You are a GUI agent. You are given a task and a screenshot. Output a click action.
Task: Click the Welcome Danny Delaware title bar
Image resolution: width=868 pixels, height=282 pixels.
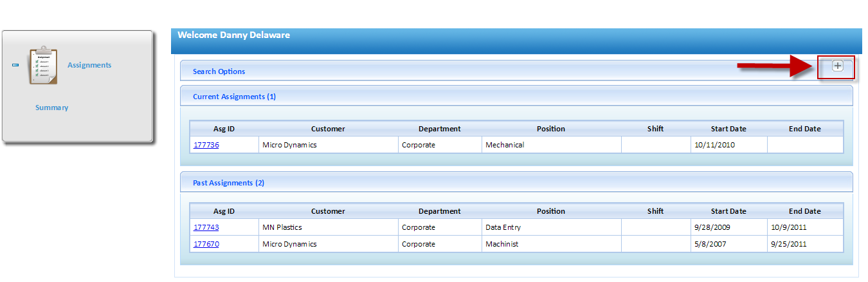click(x=233, y=35)
